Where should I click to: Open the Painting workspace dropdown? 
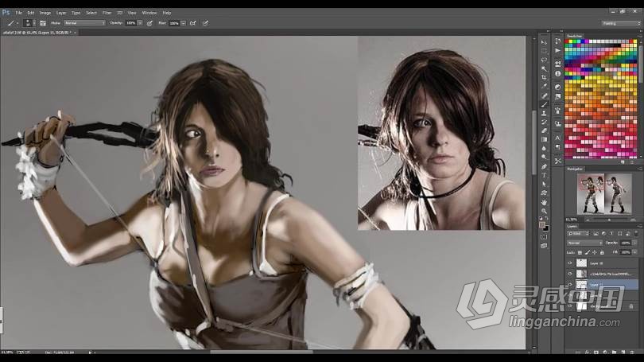(x=621, y=23)
